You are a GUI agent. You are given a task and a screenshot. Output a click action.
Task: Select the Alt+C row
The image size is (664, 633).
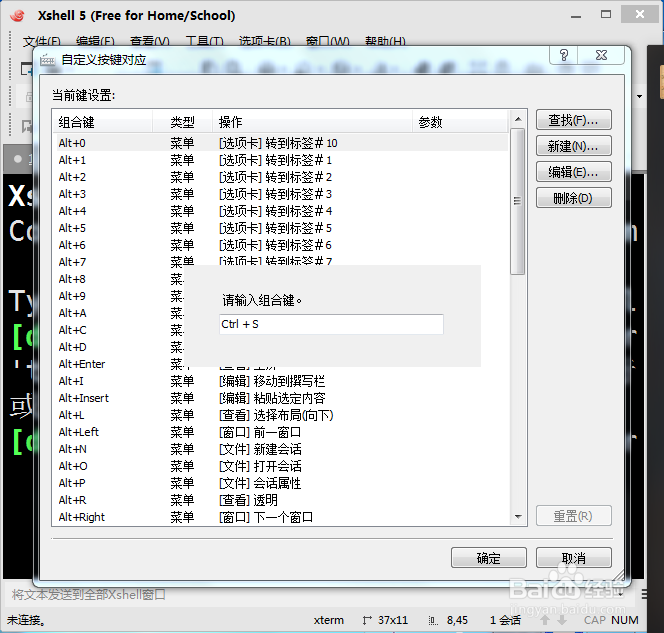[119, 330]
